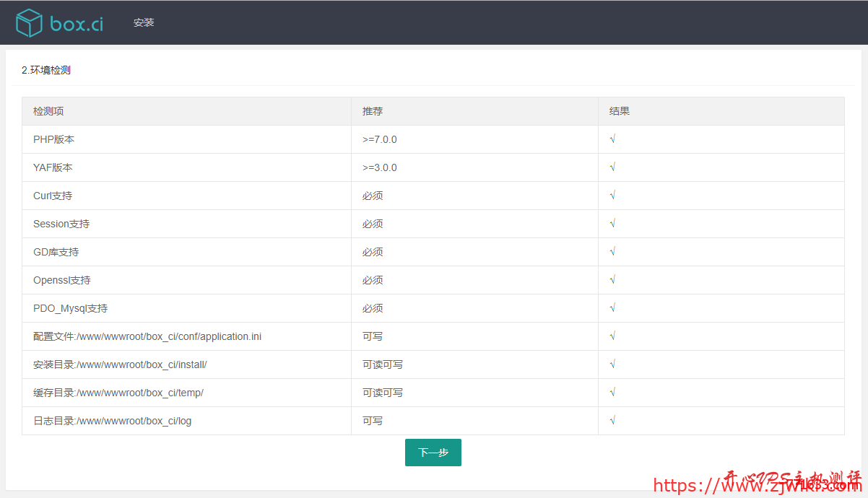Click the PDO_Mysql支持 result checkmark
The width and height of the screenshot is (868, 498).
point(612,308)
